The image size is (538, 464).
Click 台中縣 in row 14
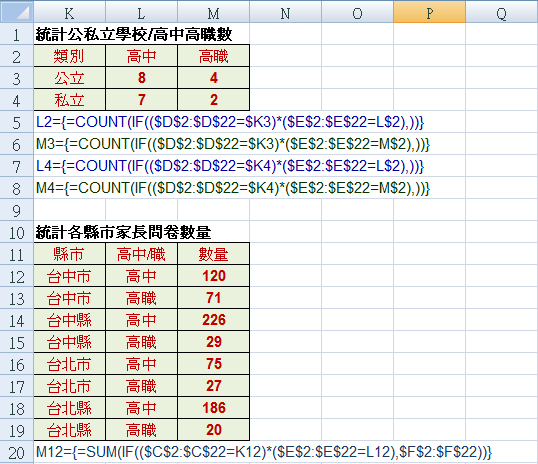[x=69, y=320]
